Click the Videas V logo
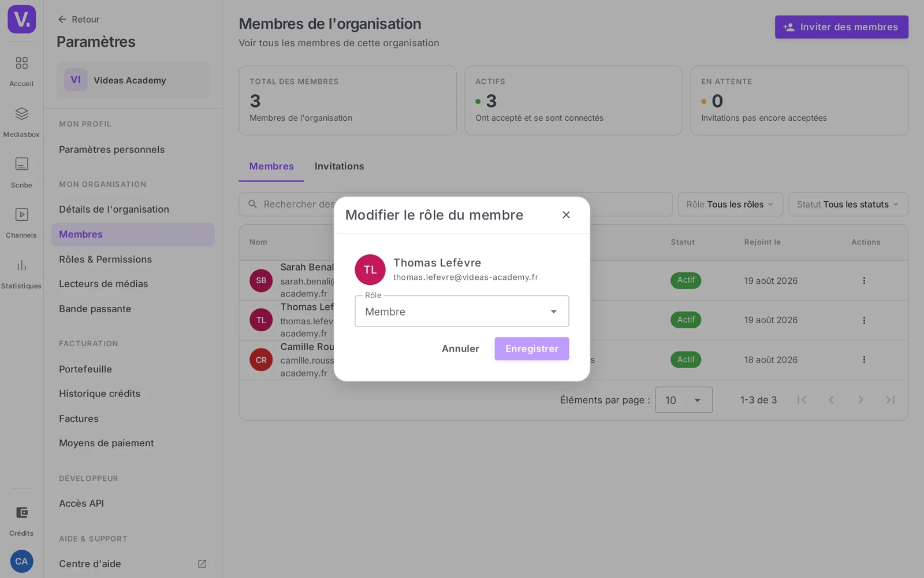Viewport: 924px width, 578px height. [21, 19]
